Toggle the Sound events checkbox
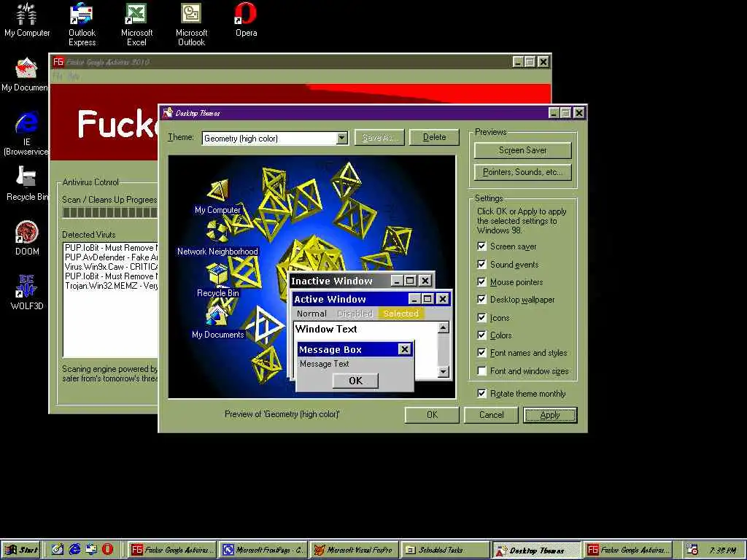The image size is (747, 560). coord(481,264)
